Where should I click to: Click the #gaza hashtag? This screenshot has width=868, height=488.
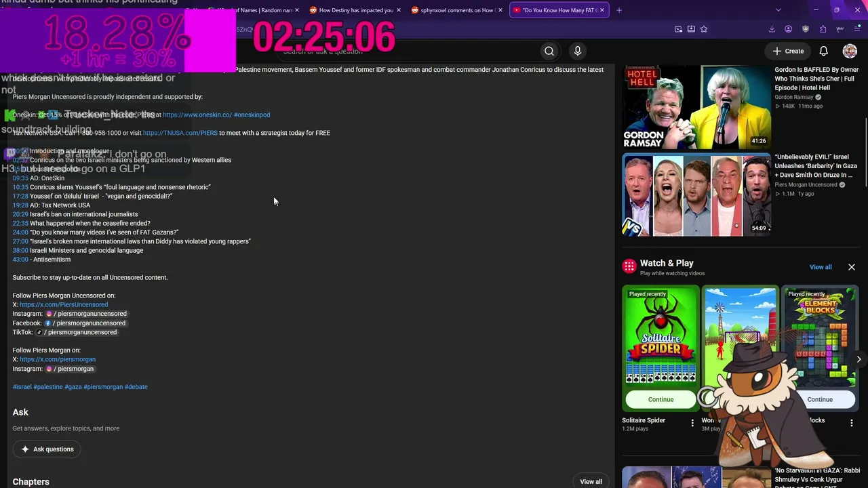tap(73, 387)
